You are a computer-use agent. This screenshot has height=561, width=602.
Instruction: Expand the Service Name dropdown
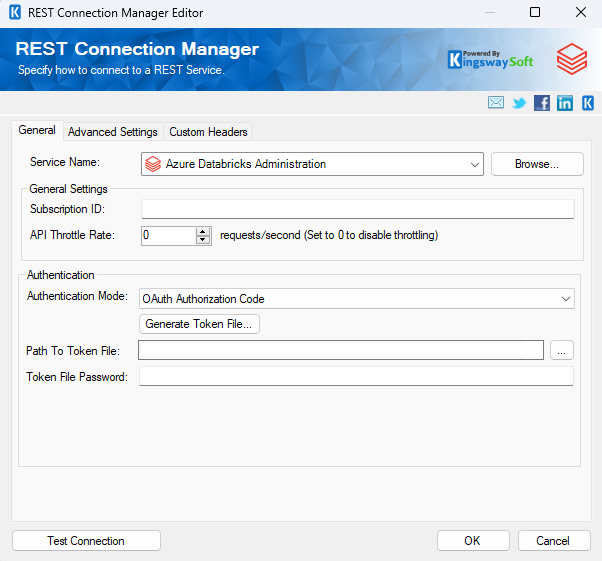tap(475, 164)
